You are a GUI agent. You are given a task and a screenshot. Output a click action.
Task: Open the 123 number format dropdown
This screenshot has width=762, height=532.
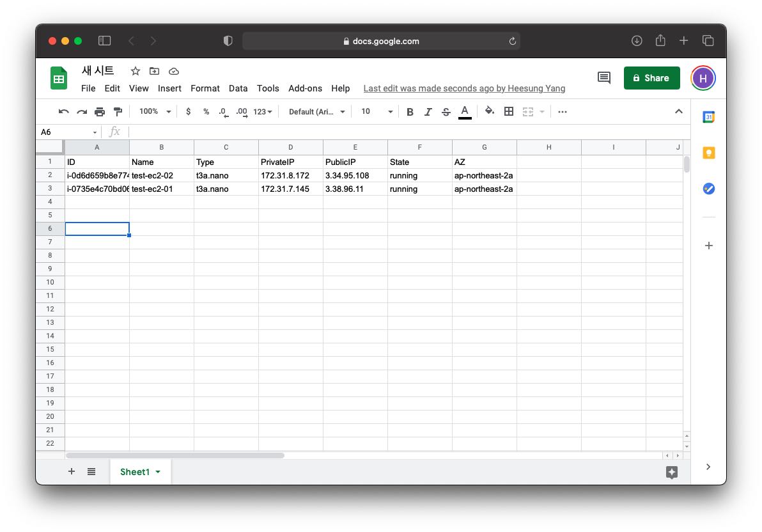click(263, 112)
